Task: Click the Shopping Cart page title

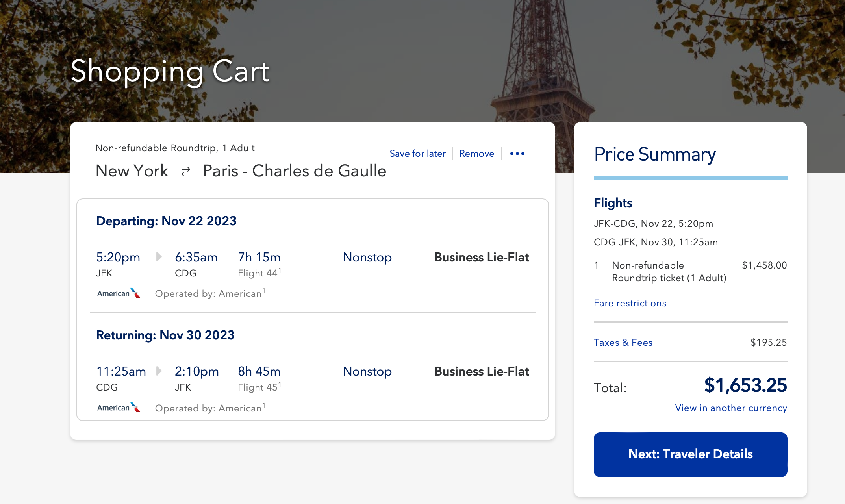Action: 170,71
